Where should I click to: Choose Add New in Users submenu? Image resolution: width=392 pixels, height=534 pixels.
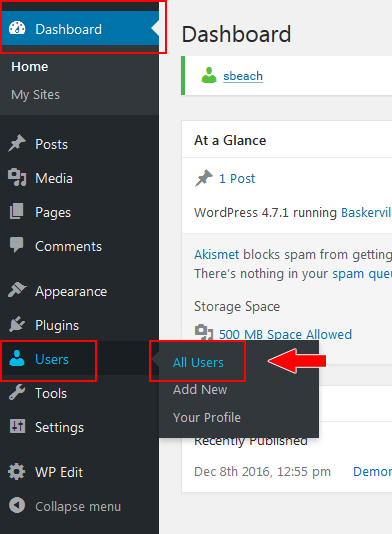tap(200, 390)
